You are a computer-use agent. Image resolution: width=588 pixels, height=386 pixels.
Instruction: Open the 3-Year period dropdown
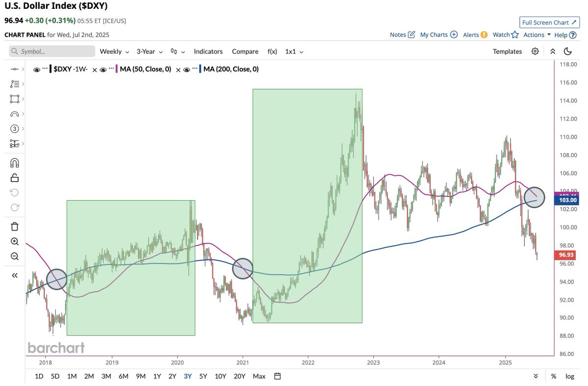149,51
